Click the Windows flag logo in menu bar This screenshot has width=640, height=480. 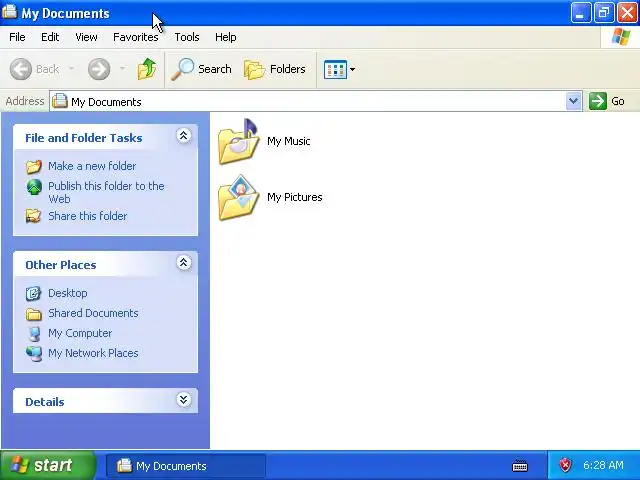(x=621, y=37)
